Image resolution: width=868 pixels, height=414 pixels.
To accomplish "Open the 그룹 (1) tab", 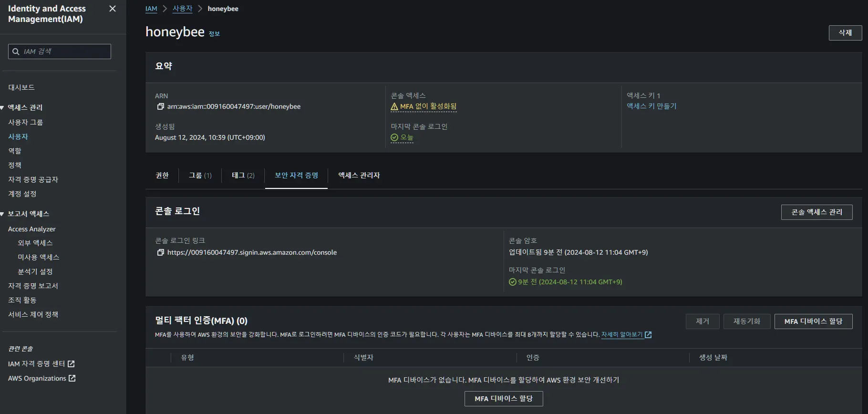I will 200,176.
